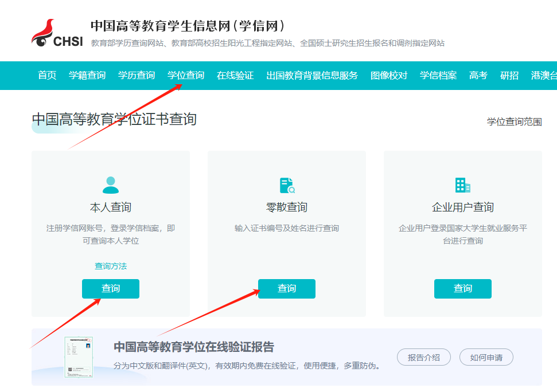Click the building icon above 企业用户查询
Viewport: 557px width, 392px height.
pos(463,185)
